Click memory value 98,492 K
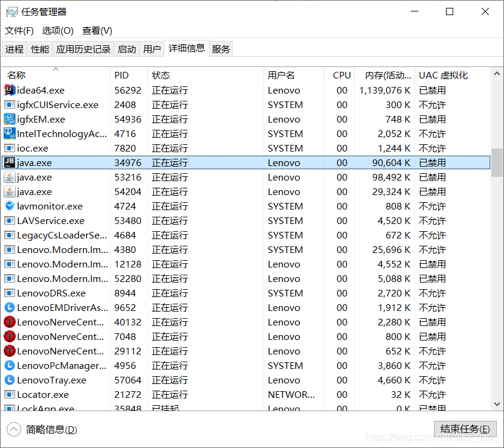504x448 pixels. tap(391, 178)
